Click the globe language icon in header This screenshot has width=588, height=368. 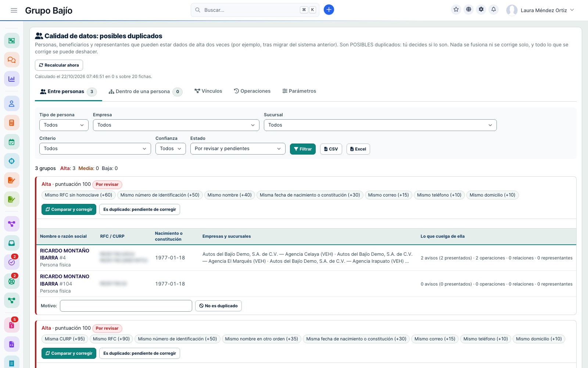469,10
